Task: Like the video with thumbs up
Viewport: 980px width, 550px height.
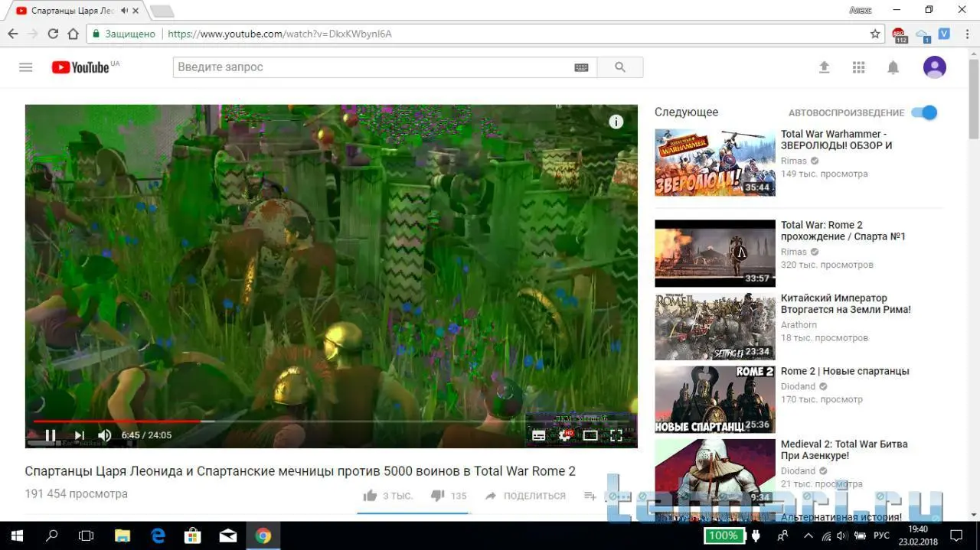Action: coord(371,496)
